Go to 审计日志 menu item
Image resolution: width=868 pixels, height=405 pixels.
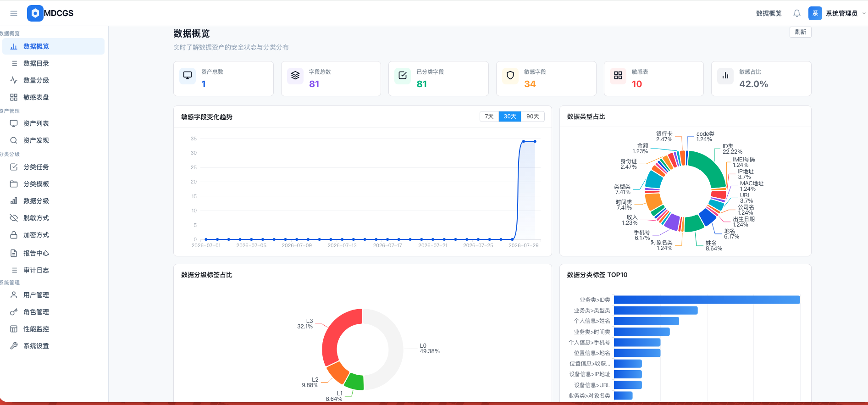click(54, 270)
